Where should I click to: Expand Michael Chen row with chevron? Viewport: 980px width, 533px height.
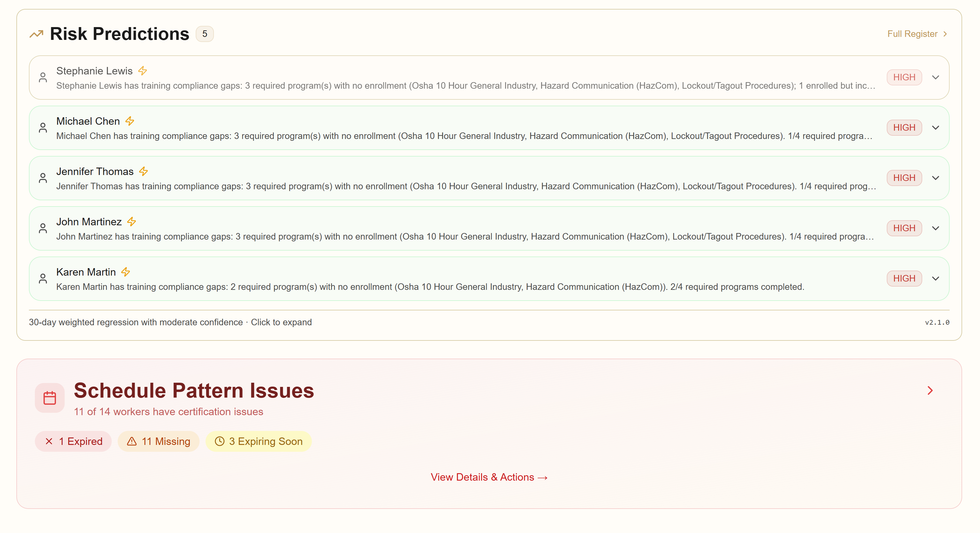[936, 128]
